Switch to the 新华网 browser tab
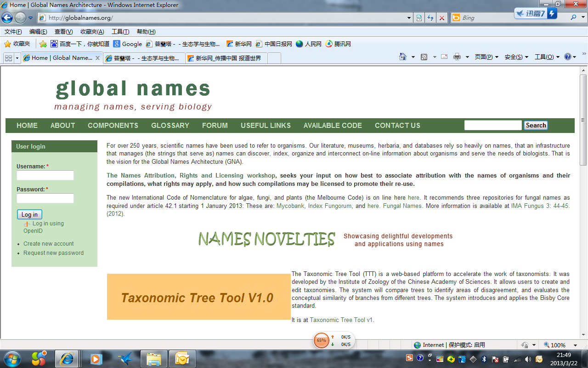 [x=227, y=58]
